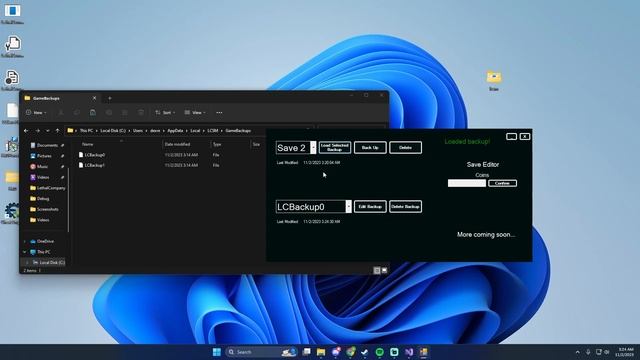640x360 pixels.
Task: Switch Explorer to large icons view
Action: tap(384, 270)
